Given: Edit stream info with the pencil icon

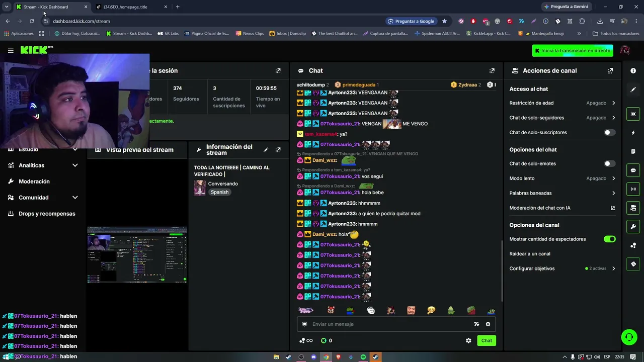Looking at the screenshot, I should point(266,150).
